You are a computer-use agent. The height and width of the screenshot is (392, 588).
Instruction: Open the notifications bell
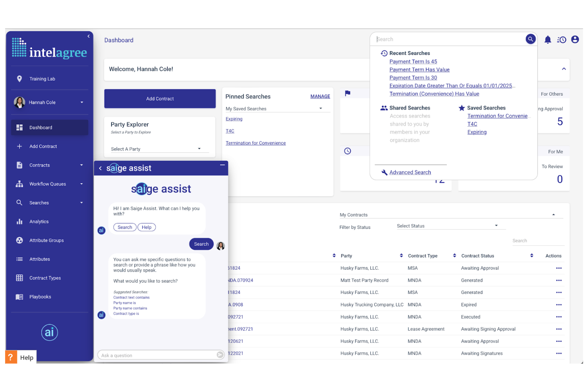pyautogui.click(x=547, y=40)
